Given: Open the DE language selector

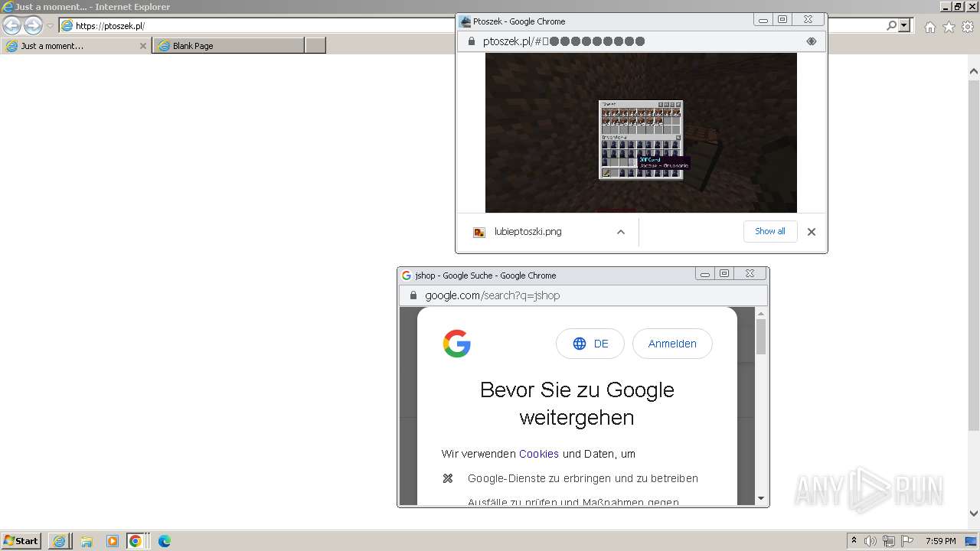Looking at the screenshot, I should [590, 344].
